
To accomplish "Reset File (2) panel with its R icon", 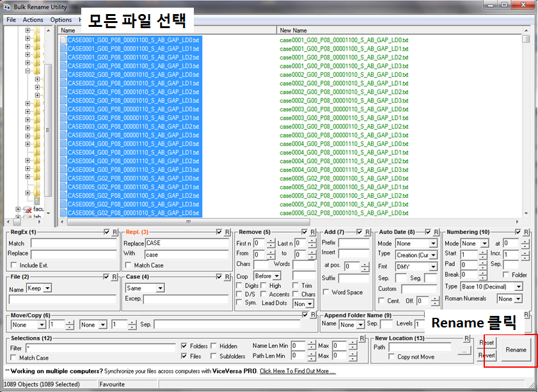I will (115, 277).
